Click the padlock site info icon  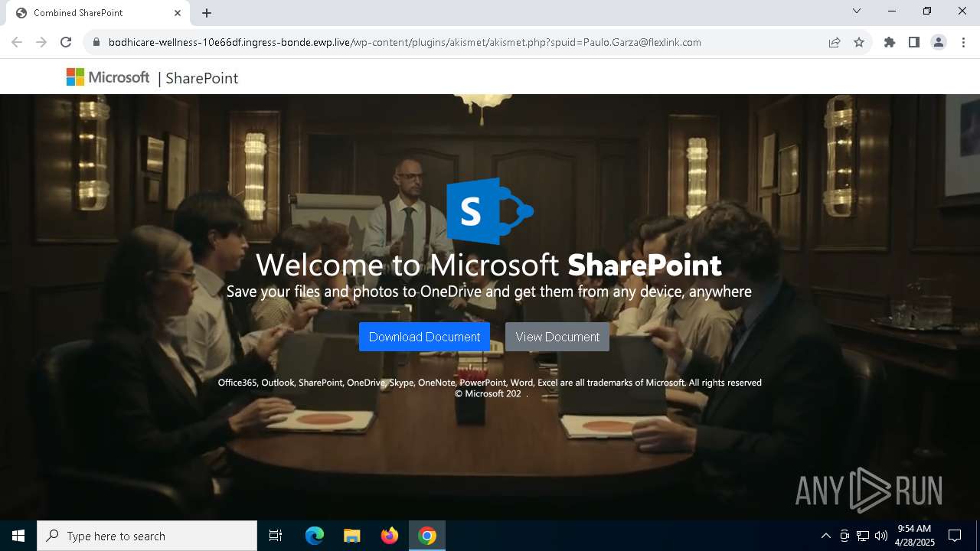[96, 42]
